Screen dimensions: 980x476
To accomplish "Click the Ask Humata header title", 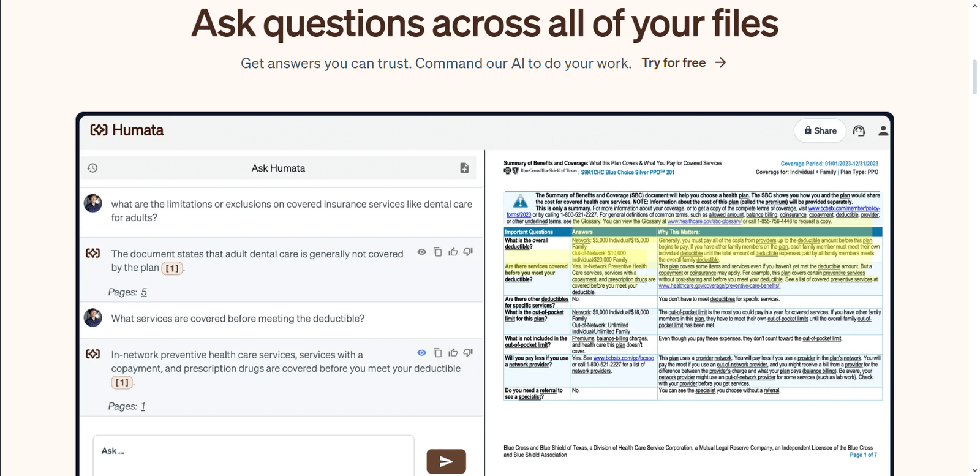I will [278, 168].
